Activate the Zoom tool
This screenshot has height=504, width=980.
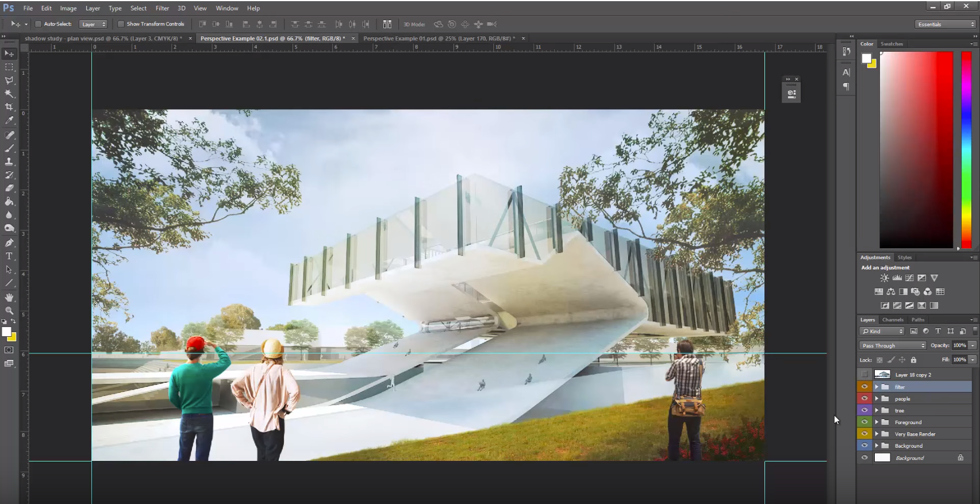(x=9, y=310)
